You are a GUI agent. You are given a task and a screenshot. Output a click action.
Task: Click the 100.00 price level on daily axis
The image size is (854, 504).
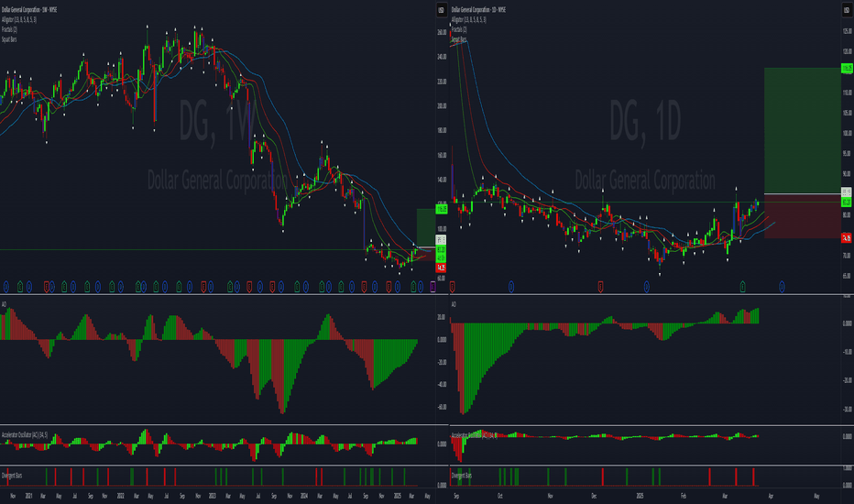[847, 133]
